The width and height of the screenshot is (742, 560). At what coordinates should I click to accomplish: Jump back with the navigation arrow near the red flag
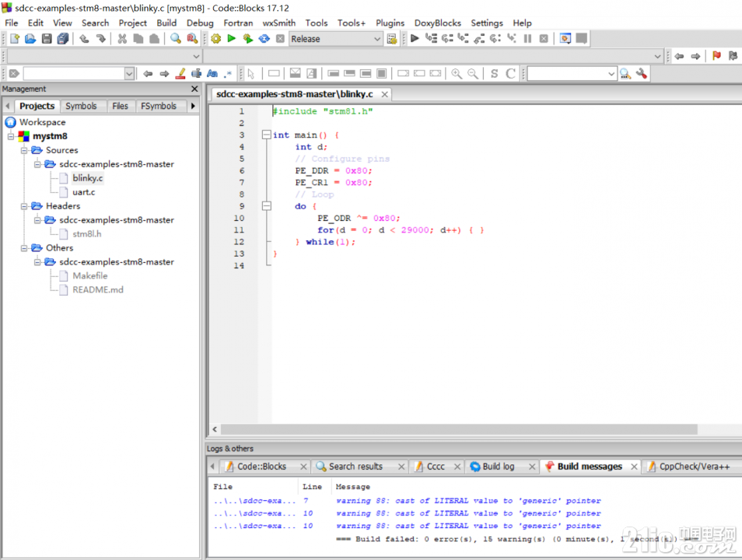(x=680, y=56)
